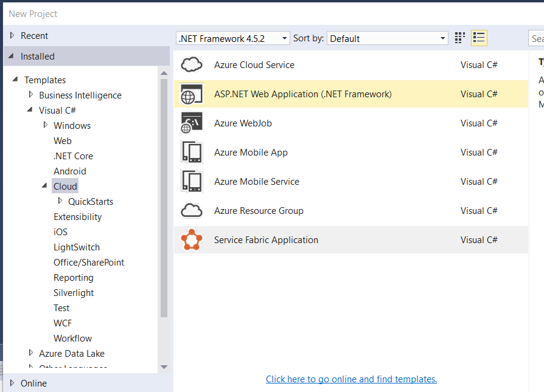Viewport: 544px width, 392px height.
Task: Select the Windows template category
Action: [x=72, y=125]
